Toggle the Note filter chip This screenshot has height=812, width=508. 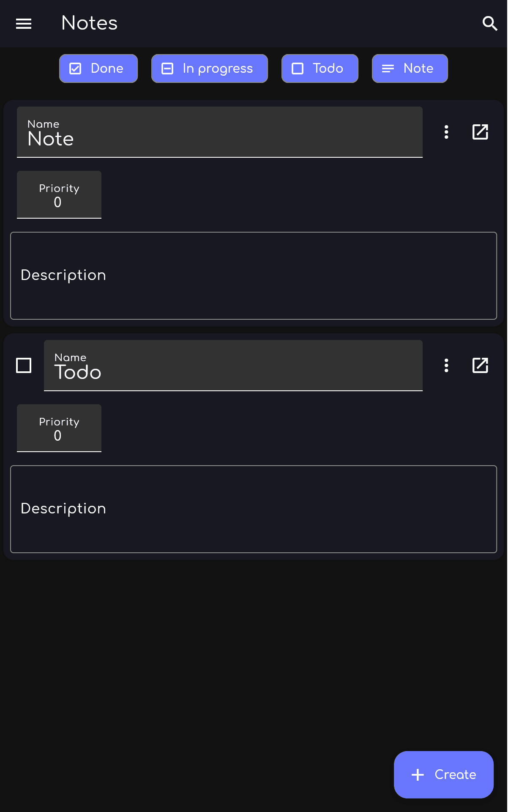tap(410, 69)
